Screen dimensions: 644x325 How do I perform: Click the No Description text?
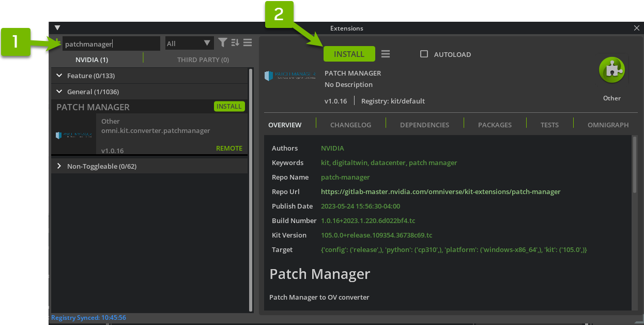tap(348, 84)
